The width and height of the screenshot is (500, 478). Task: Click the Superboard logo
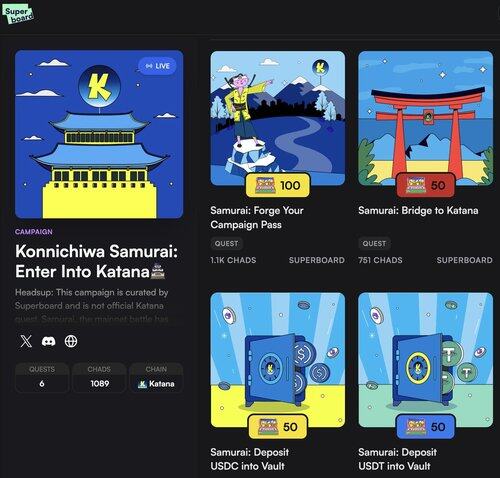18,14
